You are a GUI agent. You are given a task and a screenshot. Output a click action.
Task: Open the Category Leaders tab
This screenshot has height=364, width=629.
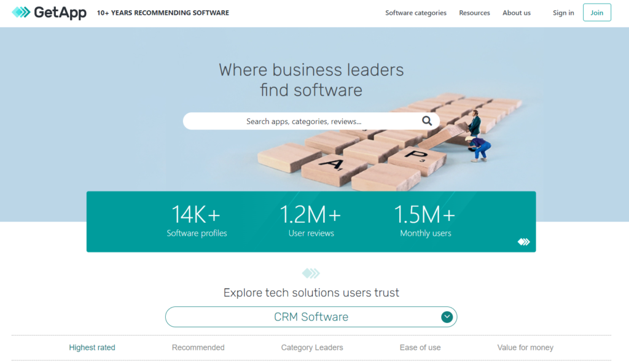tap(312, 347)
